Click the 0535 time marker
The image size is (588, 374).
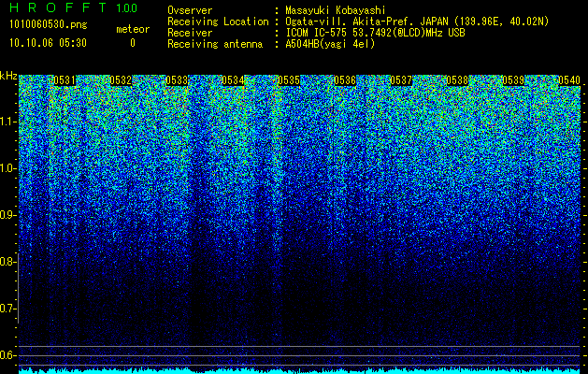click(289, 80)
